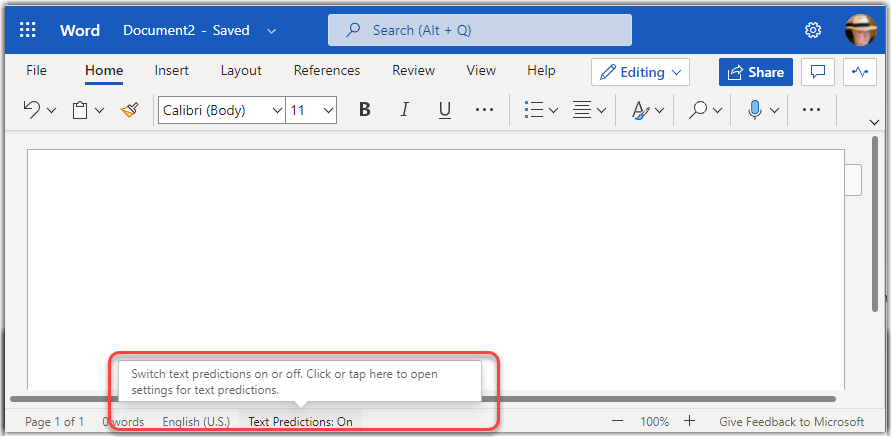Viewport: 892px width, 437px height.
Task: Expand the Editing mode dropdown
Action: pos(640,72)
